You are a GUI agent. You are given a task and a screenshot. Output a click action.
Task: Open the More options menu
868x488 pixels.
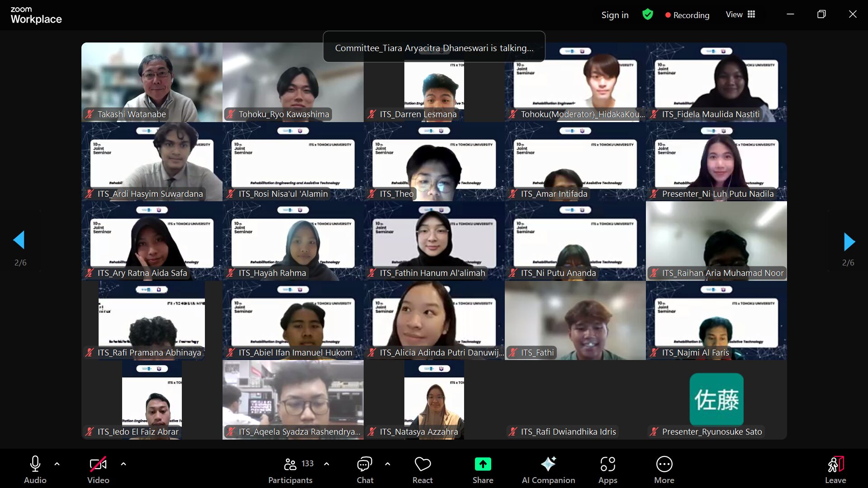pos(664,469)
